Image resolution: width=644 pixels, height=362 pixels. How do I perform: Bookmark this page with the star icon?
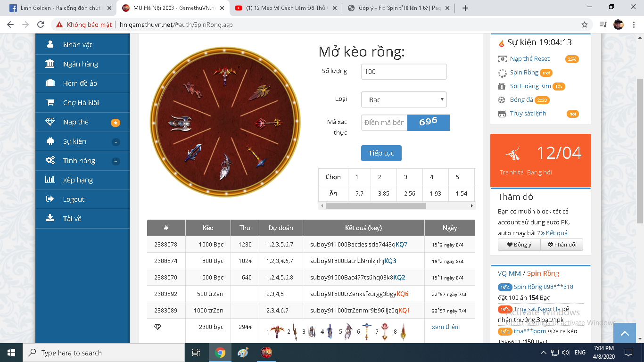click(x=585, y=25)
